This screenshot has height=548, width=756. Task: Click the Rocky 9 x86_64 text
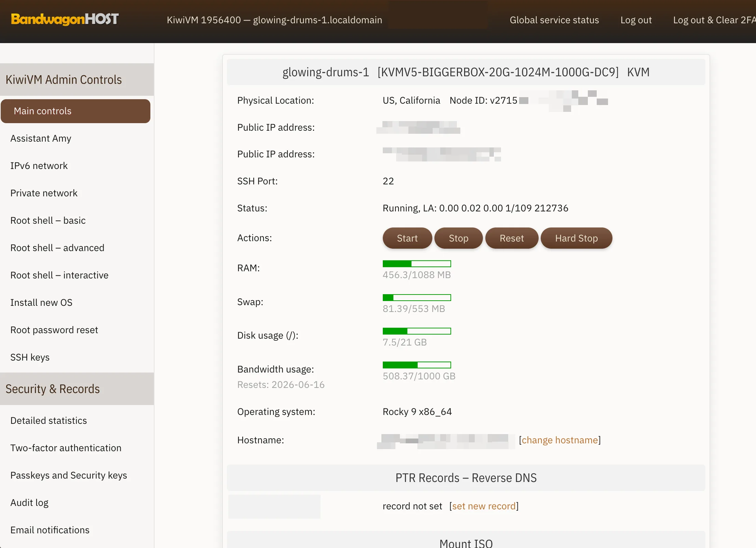[x=417, y=412]
